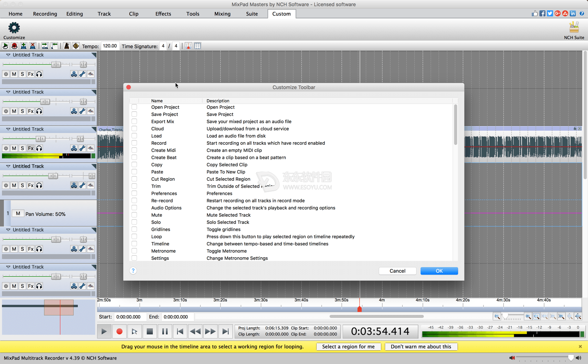Click the wrench icon on third track
This screenshot has width=588, height=364.
(x=82, y=148)
